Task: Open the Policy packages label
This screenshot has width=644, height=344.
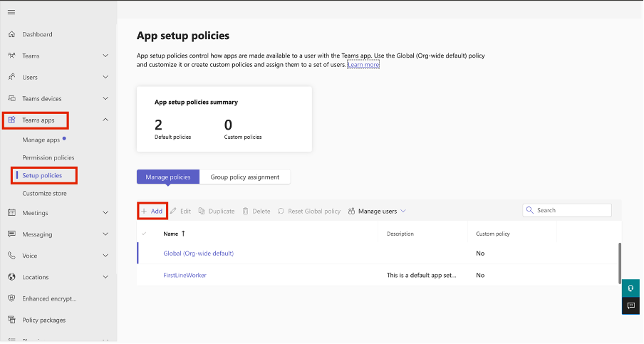Action: pos(44,320)
